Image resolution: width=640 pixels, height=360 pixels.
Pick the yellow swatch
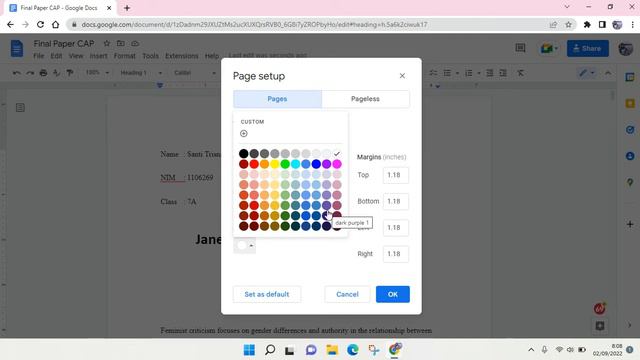pos(275,164)
